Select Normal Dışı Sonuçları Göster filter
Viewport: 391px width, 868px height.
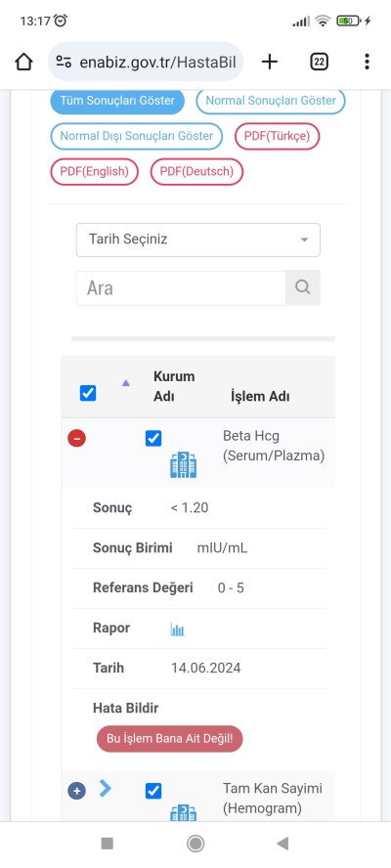point(136,136)
